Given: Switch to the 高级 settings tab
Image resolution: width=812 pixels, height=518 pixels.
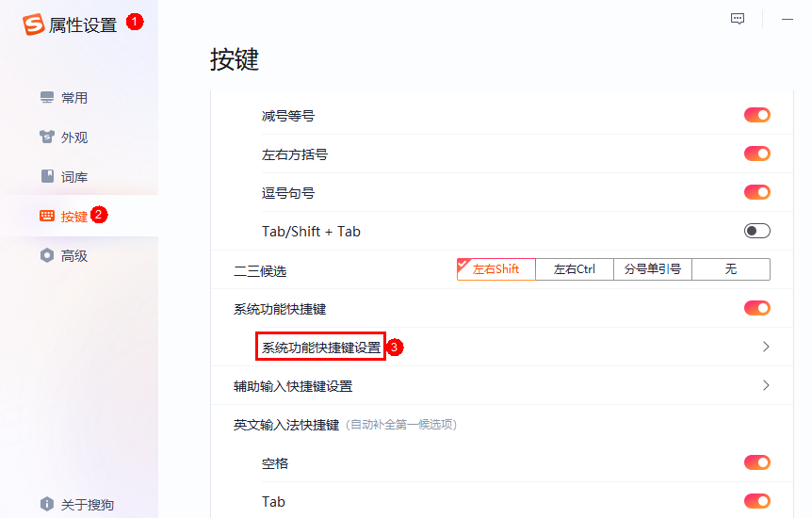Looking at the screenshot, I should click(74, 256).
